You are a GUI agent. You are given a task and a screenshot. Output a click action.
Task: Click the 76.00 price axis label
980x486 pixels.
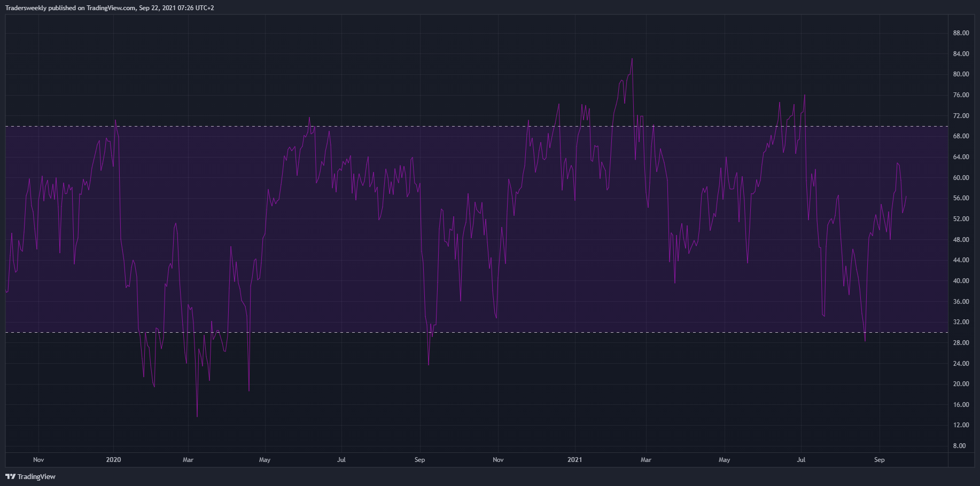[x=961, y=95]
